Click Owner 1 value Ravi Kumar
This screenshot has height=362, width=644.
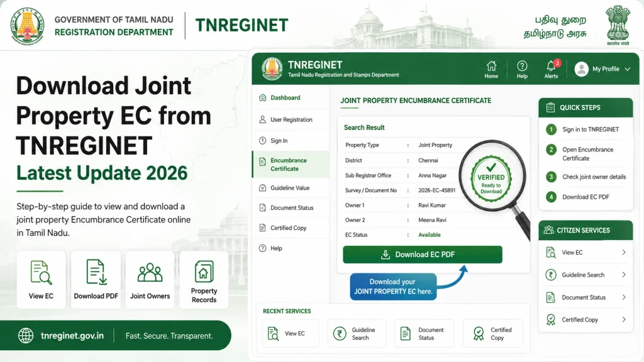431,206
